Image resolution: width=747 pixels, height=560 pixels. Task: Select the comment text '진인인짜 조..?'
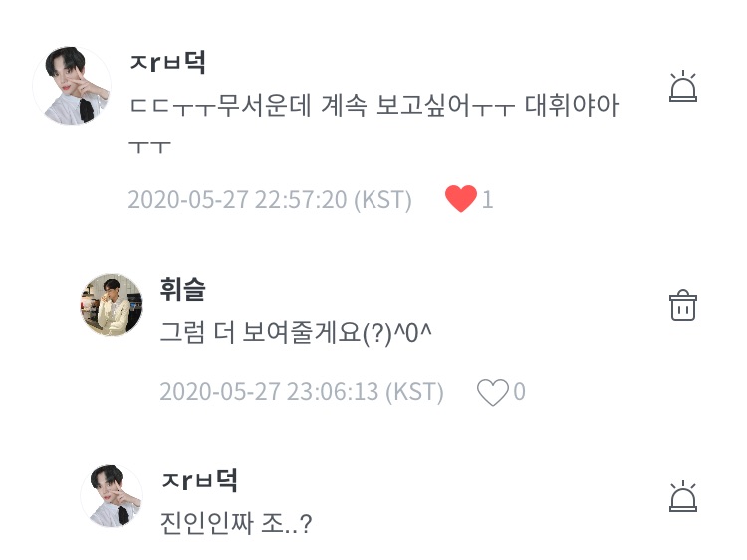(x=236, y=522)
